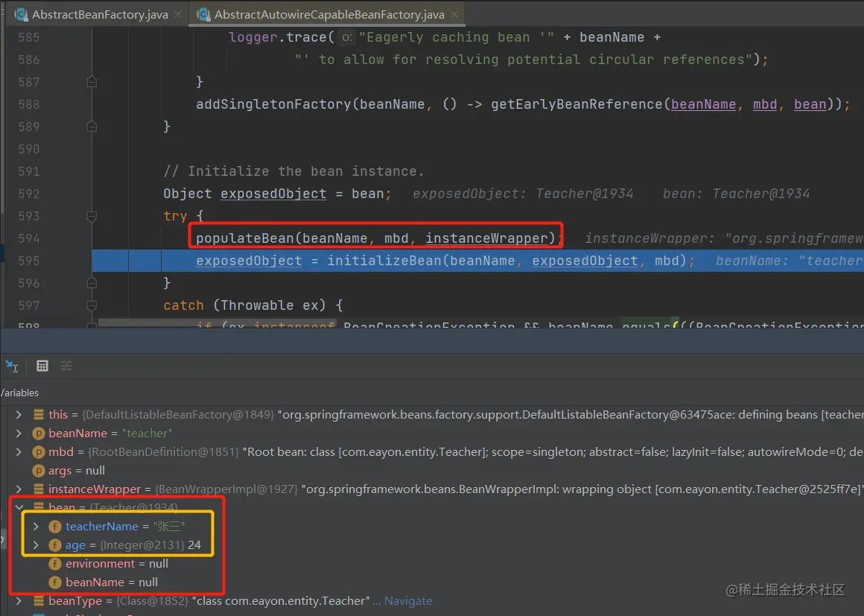Open the table view icon in debugger toolbar

[x=42, y=366]
